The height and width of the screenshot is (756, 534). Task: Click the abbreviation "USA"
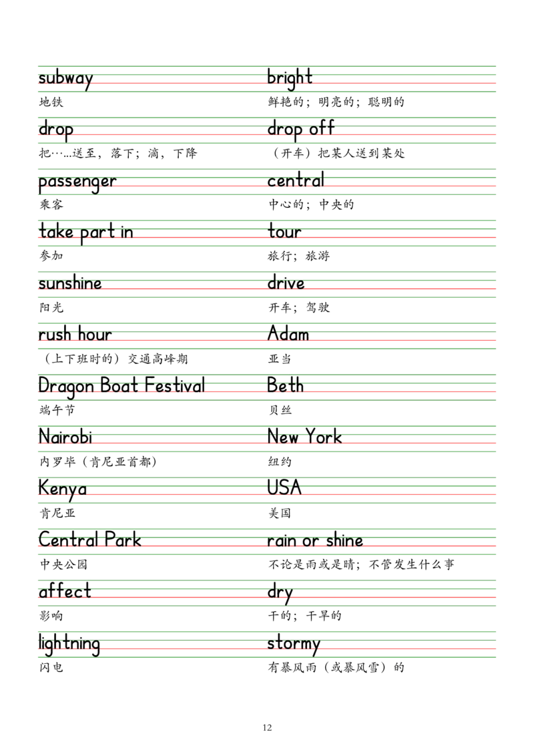(285, 488)
